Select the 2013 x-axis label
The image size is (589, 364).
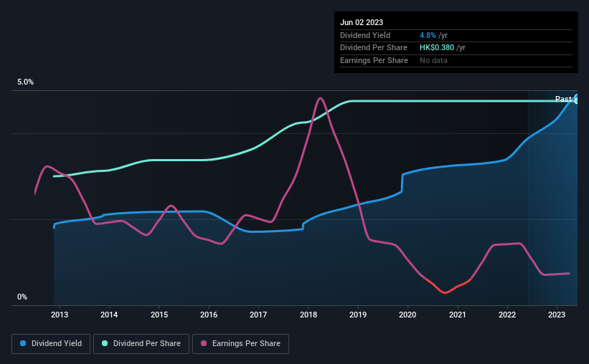tap(60, 315)
